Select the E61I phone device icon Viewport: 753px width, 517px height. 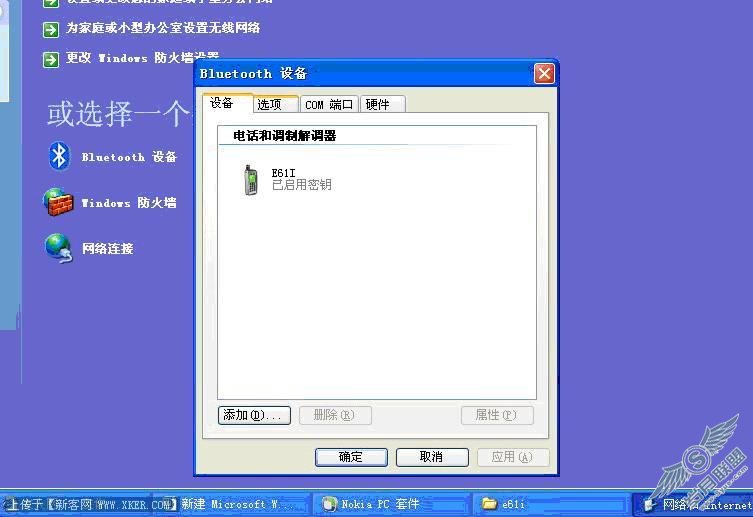[251, 180]
